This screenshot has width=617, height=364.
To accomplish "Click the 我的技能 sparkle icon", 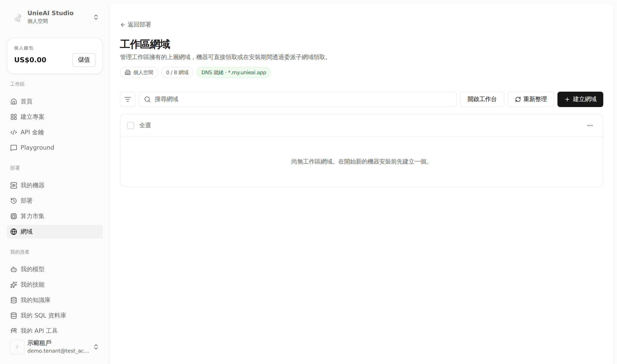I will (x=14, y=285).
